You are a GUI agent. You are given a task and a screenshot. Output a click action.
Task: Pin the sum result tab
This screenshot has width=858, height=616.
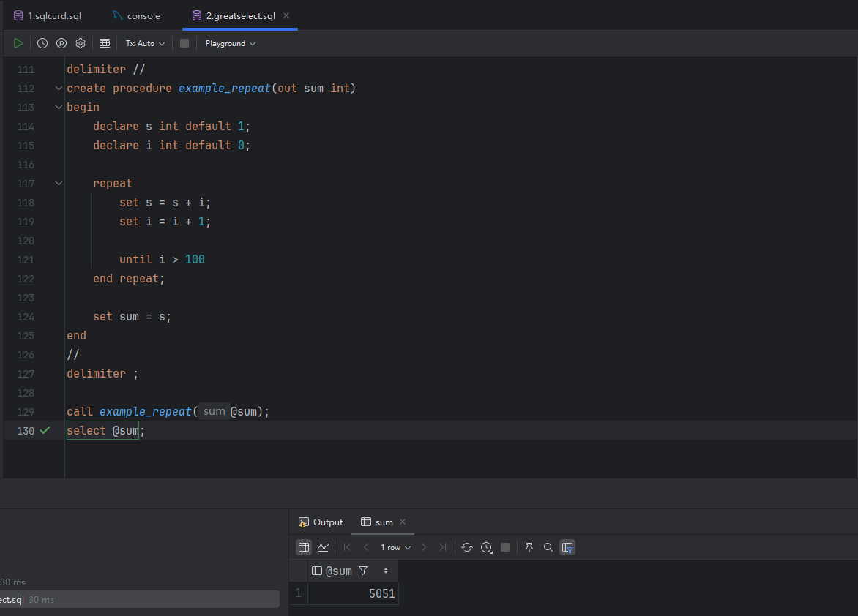pos(529,547)
